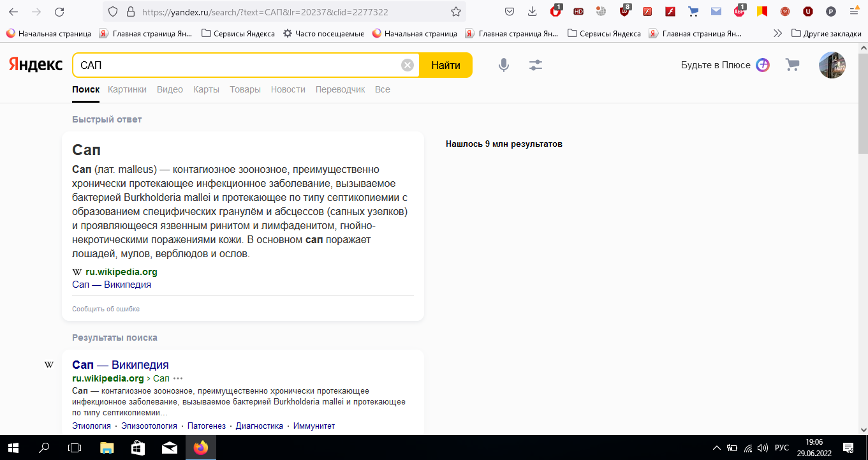Switch to the Новости tab
Viewport: 868px width, 460px height.
pos(288,89)
